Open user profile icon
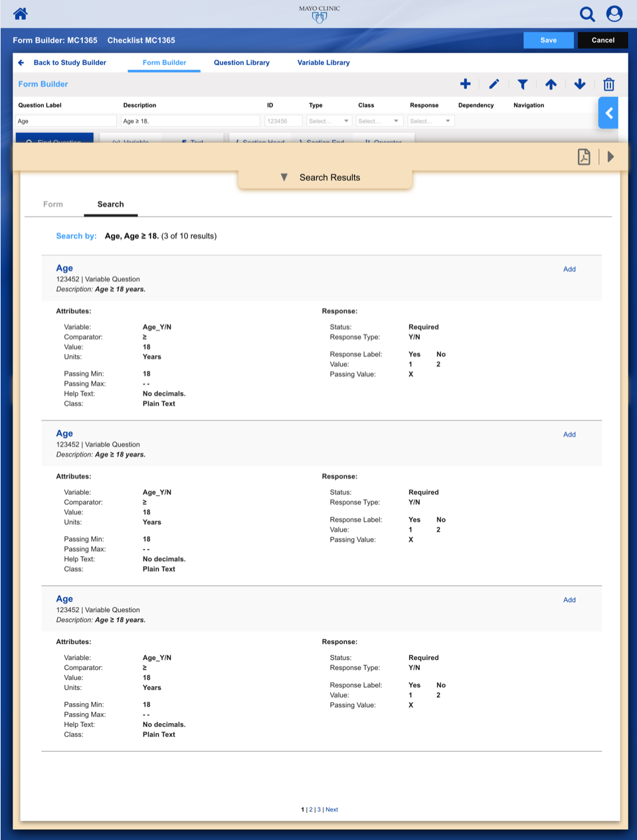 pos(614,14)
